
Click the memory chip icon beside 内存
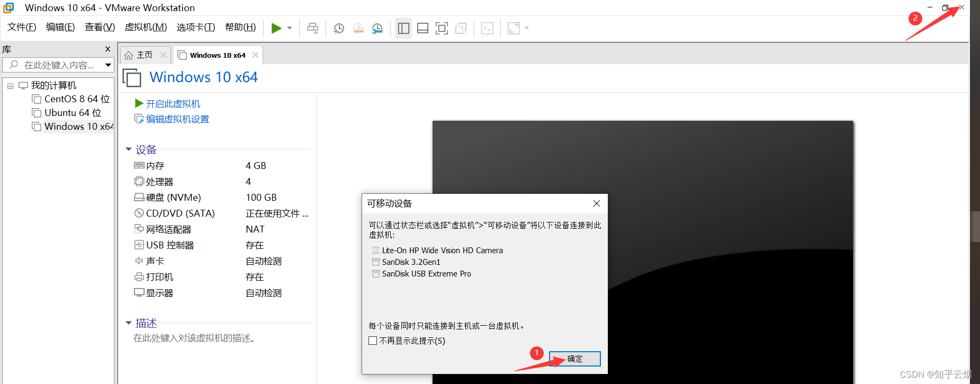click(139, 165)
